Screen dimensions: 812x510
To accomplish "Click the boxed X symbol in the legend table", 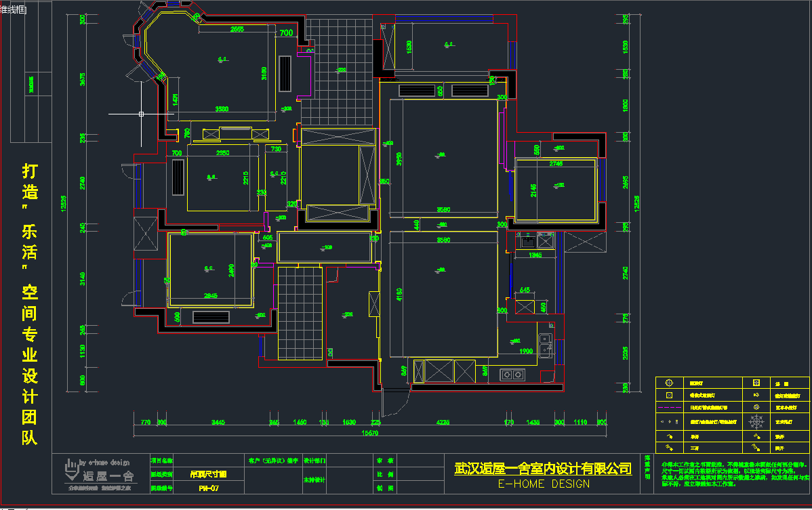I will point(668,395).
